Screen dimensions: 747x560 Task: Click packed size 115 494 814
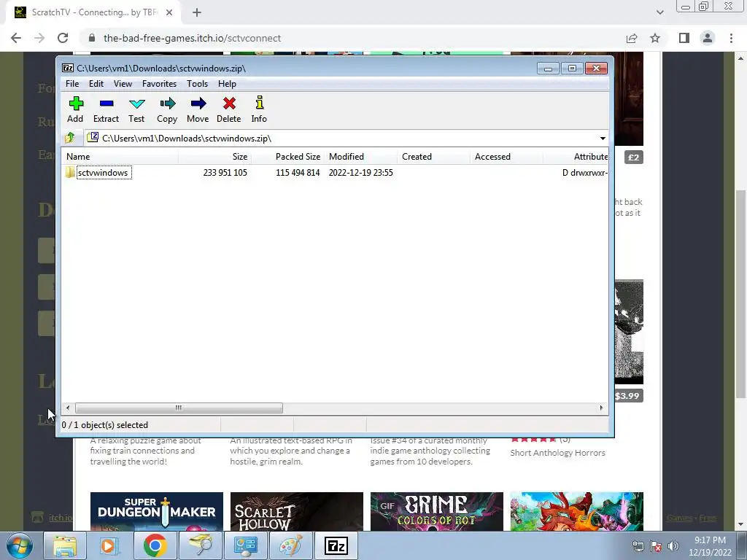coord(298,173)
